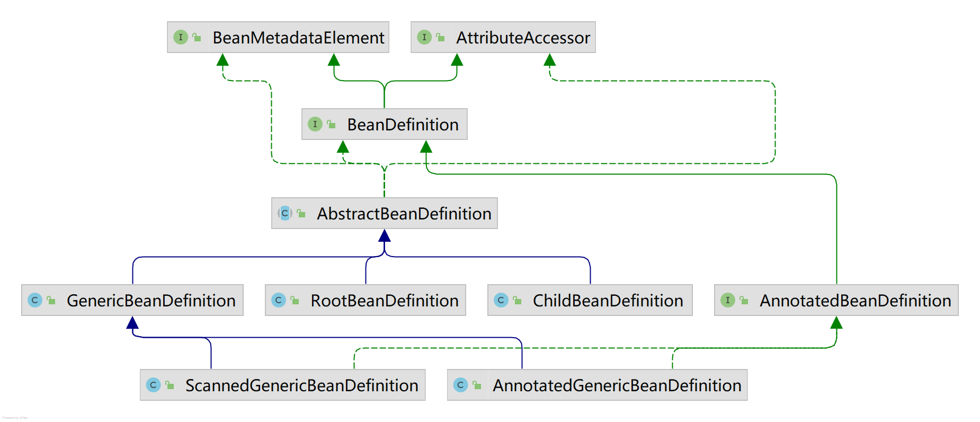Image resolution: width=980 pixels, height=422 pixels.
Task: Click the abstract class icon on AbstractBeanDefinition
Action: [x=285, y=213]
